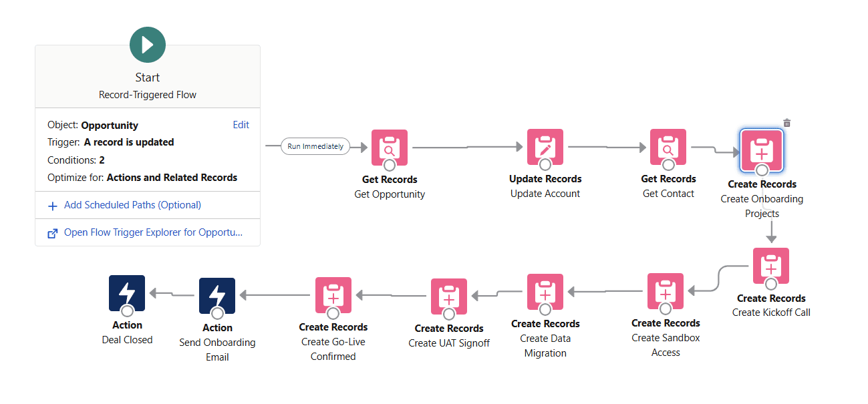Click the Run Immediately path label
Screen dimensions: 868x404
pyautogui.click(x=315, y=146)
